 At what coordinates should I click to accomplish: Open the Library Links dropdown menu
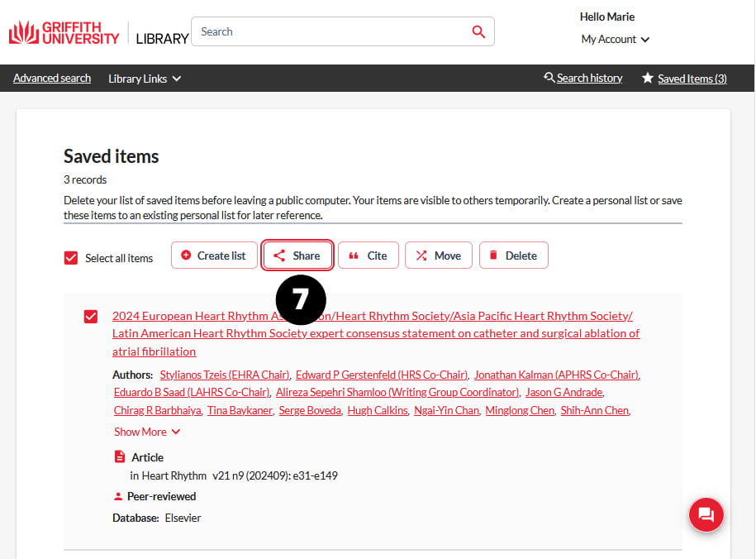(145, 79)
